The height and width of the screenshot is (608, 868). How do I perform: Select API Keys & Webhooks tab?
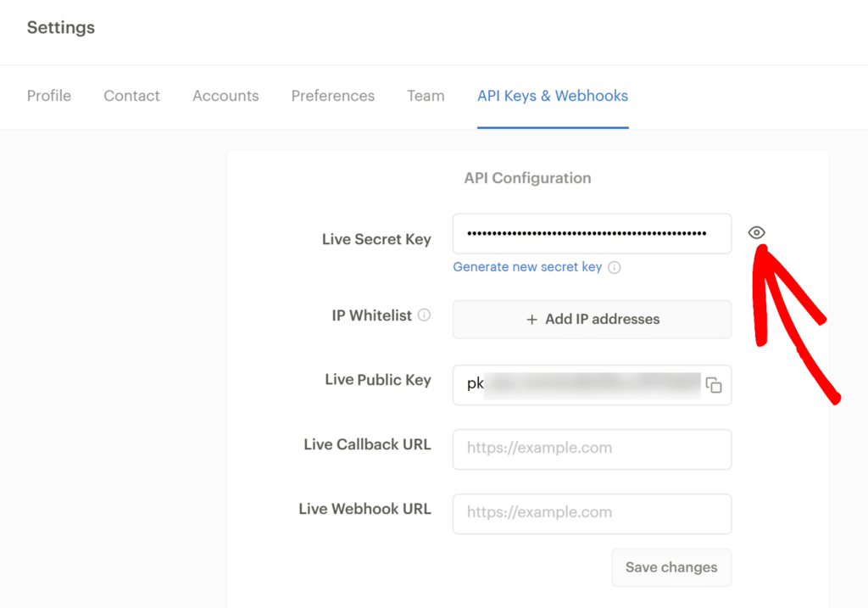point(553,96)
